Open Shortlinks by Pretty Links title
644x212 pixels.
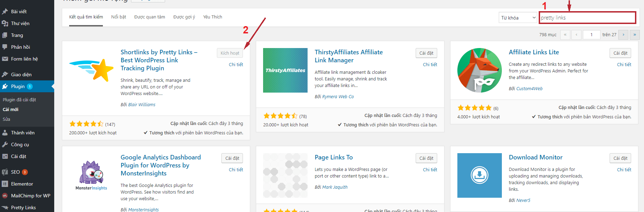(159, 60)
